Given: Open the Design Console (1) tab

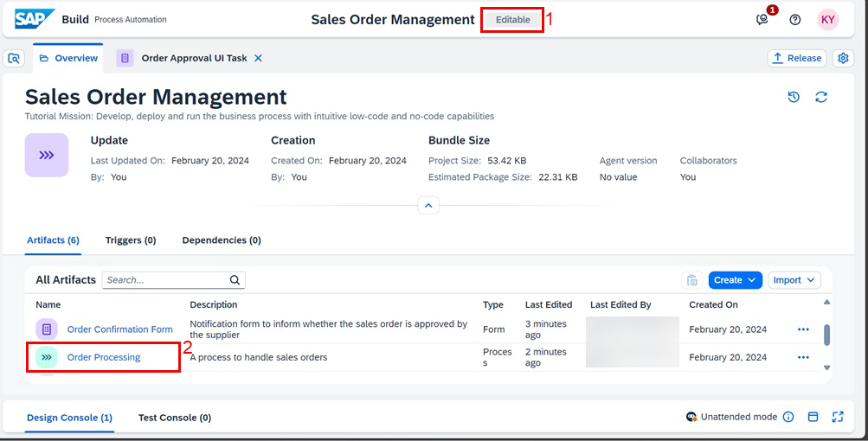Looking at the screenshot, I should (70, 418).
